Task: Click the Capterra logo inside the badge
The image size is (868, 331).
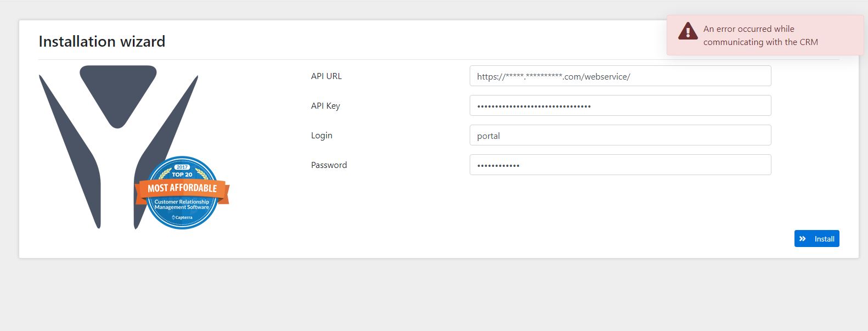Action: [x=181, y=216]
